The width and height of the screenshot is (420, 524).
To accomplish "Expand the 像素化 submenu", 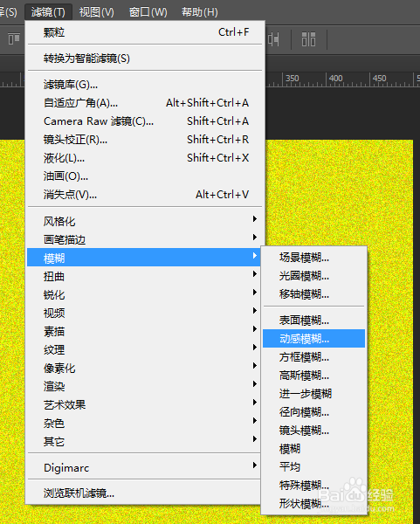I will click(144, 368).
